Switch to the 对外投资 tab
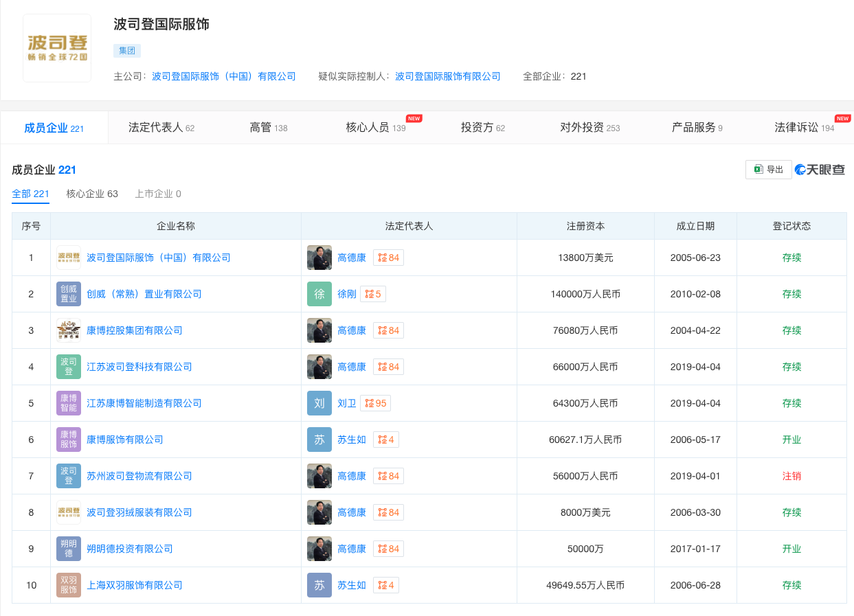The height and width of the screenshot is (616, 854). [590, 127]
